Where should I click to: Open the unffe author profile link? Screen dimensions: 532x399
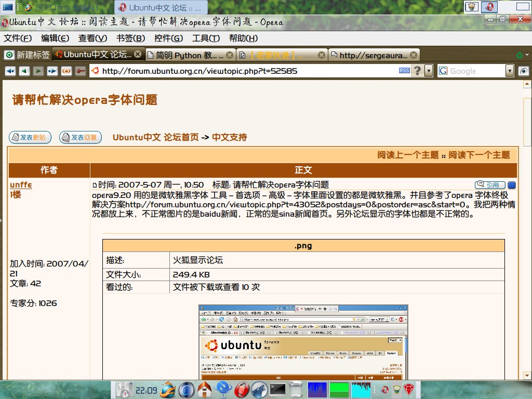pos(21,184)
